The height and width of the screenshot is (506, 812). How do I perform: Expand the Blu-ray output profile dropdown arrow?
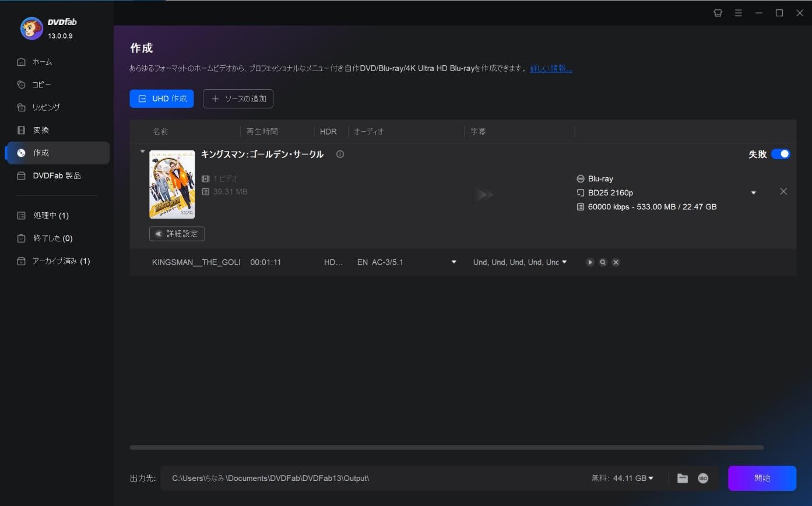[753, 193]
